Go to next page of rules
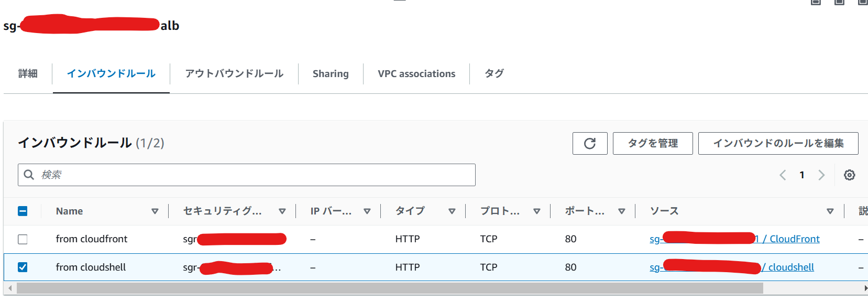Viewport: 868px width, 301px height. (821, 175)
